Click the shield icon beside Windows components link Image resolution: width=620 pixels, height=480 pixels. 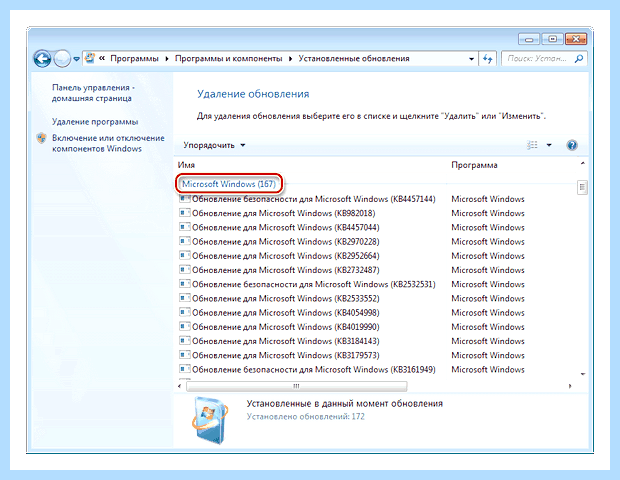pyautogui.click(x=42, y=138)
